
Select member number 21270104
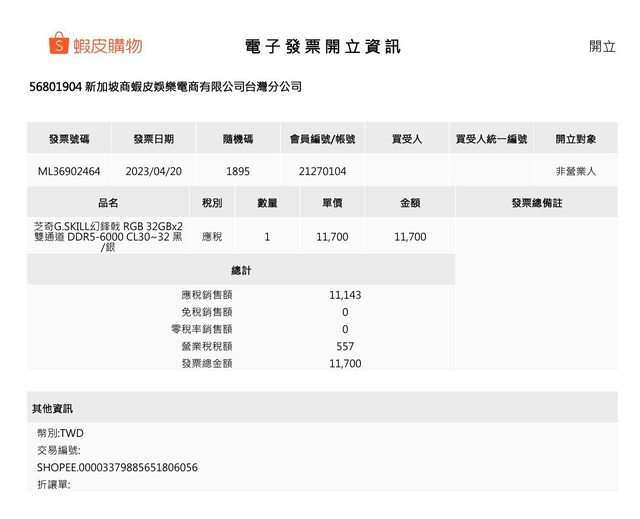pos(322,171)
